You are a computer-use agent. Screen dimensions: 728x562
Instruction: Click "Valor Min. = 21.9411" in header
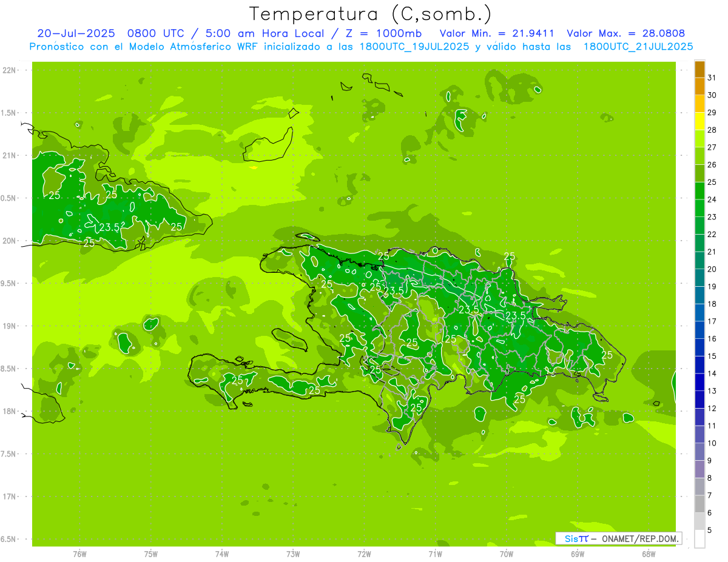click(x=497, y=33)
